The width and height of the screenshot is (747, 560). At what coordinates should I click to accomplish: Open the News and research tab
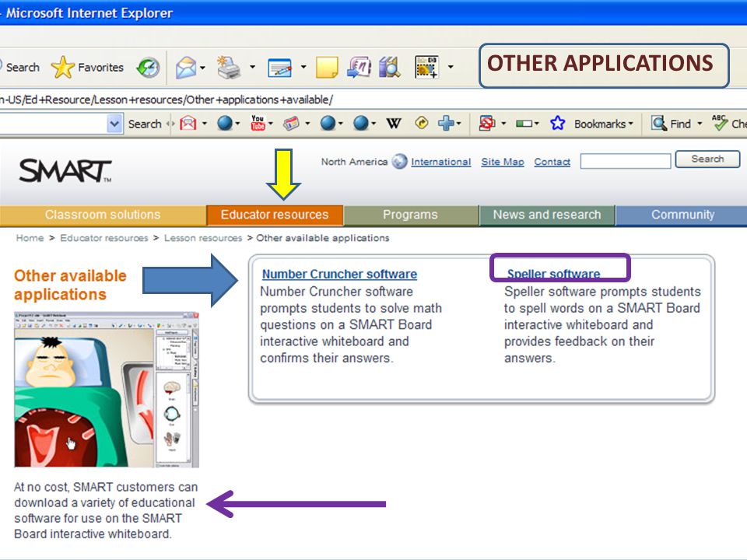[x=547, y=215]
